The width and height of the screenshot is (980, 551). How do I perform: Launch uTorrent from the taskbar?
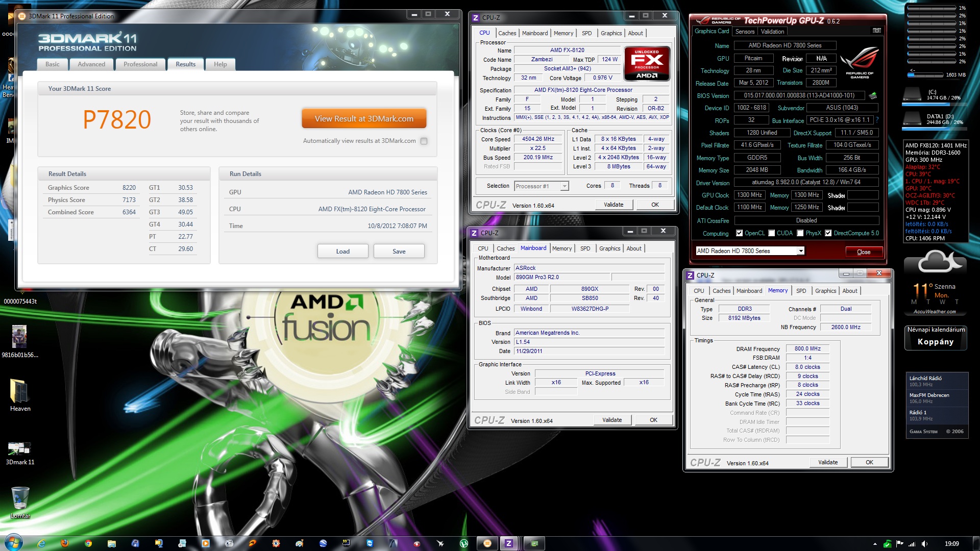(464, 543)
